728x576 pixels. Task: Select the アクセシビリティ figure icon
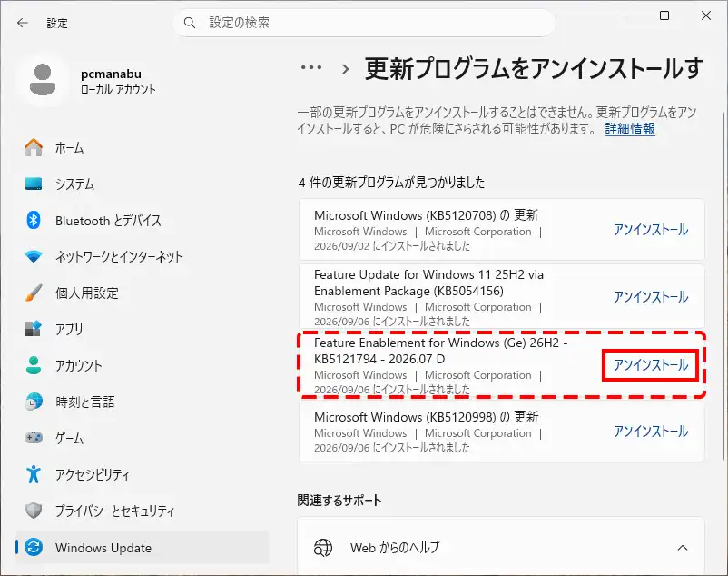[x=34, y=474]
